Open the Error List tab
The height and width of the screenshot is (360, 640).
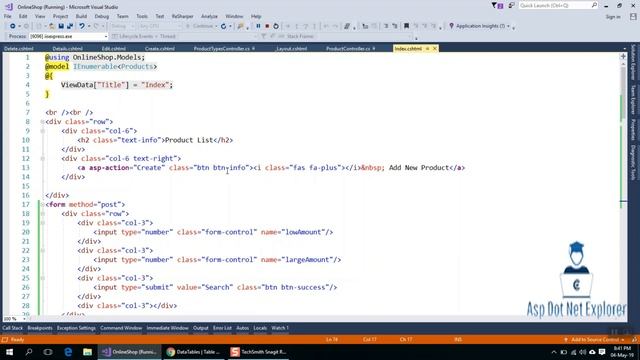point(222,328)
